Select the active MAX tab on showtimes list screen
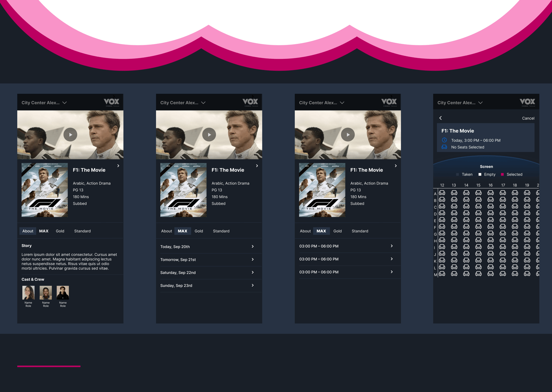The width and height of the screenshot is (552, 392). tap(321, 231)
